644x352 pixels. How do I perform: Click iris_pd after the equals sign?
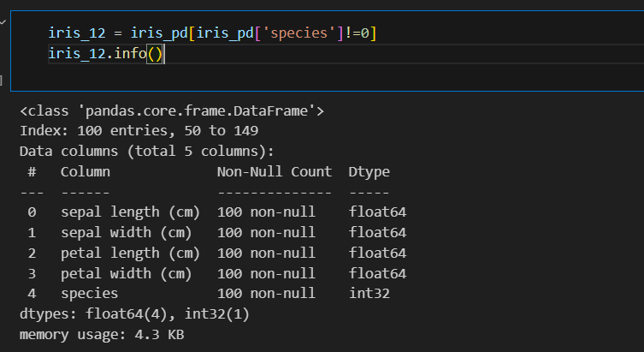pyautogui.click(x=156, y=33)
